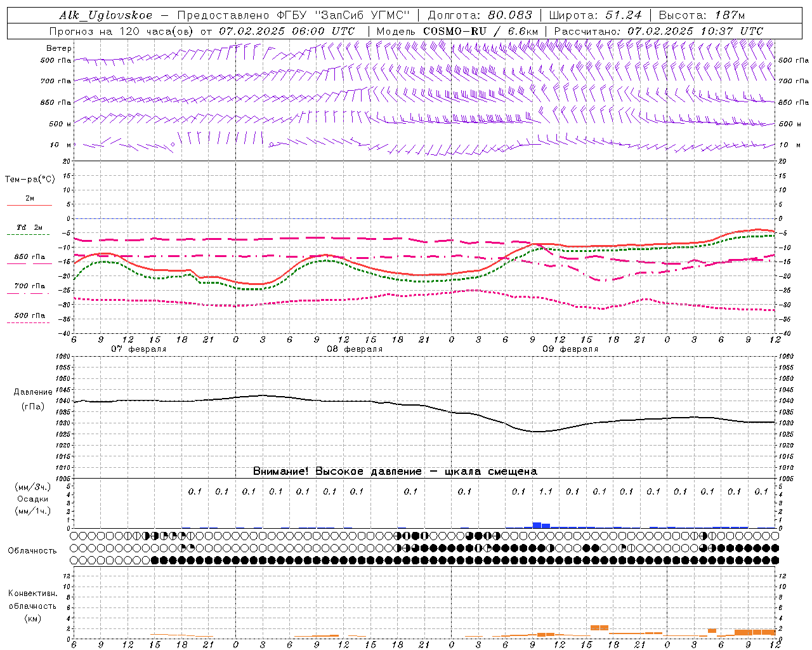
Task: Click the Ветер wind panel label
Action: 58,48
